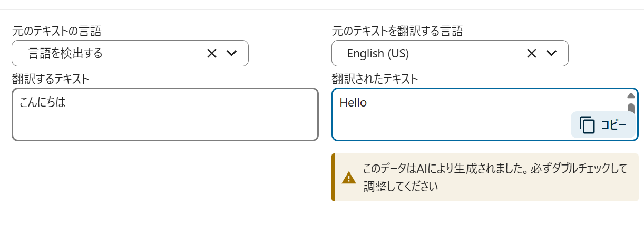Click the 翻訳するテキスト label
Screen dimensions: 644x242
[x=50, y=79]
